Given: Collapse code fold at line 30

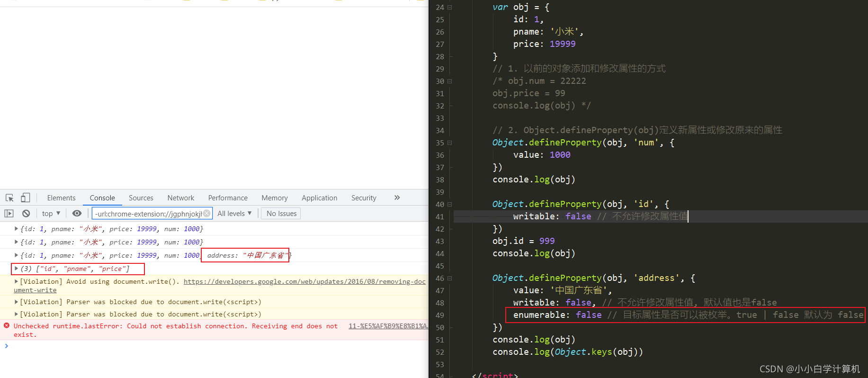Looking at the screenshot, I should click(x=450, y=81).
